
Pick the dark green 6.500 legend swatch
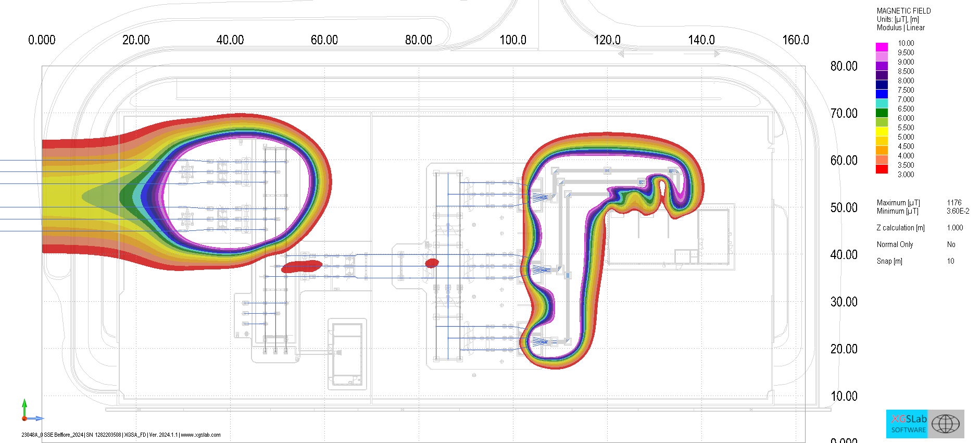pos(882,113)
